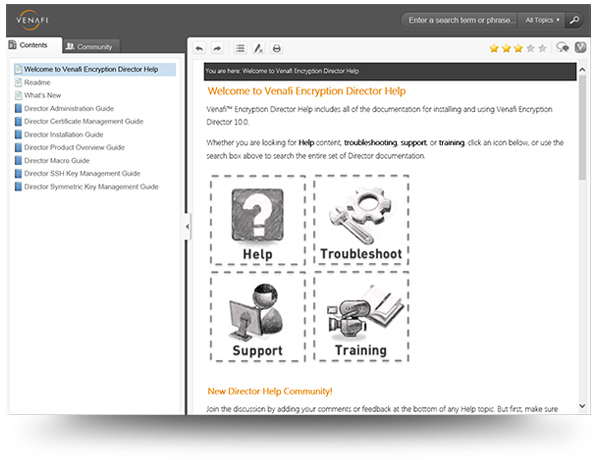Expand Director Macro Guide

tap(57, 160)
